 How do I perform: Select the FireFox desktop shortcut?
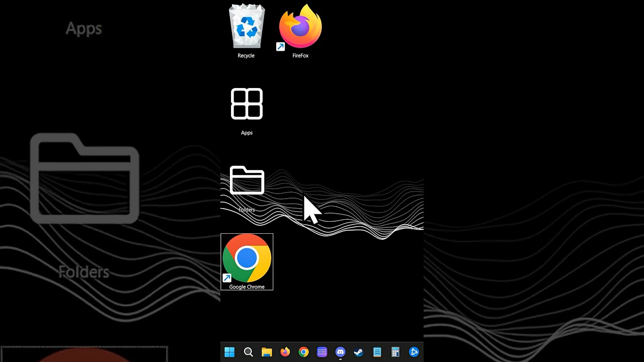[x=300, y=31]
